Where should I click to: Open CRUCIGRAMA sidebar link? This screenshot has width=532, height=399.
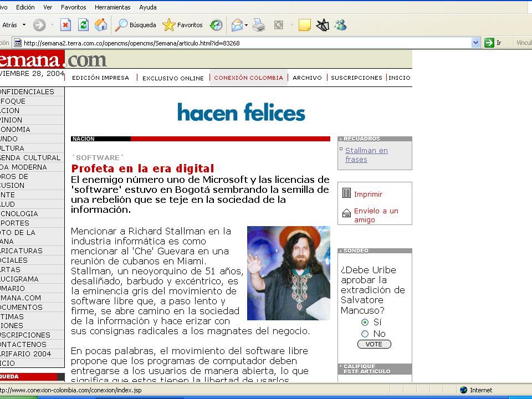coord(19,279)
